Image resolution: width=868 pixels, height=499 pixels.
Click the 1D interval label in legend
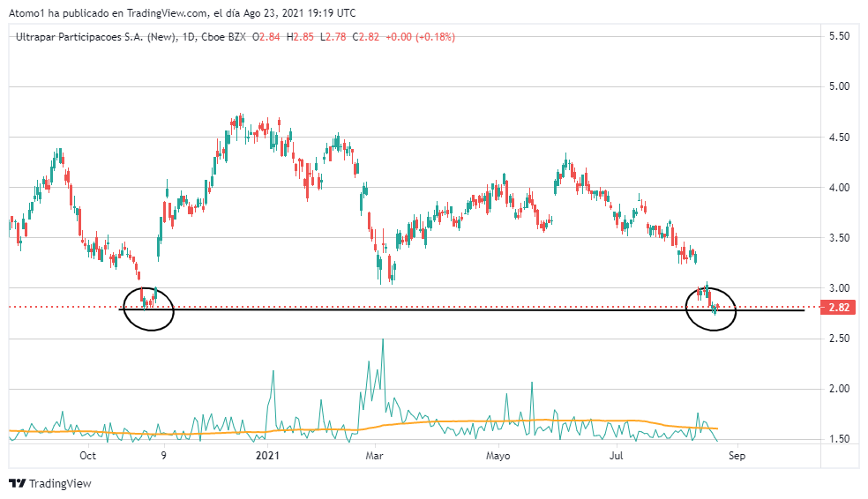189,37
